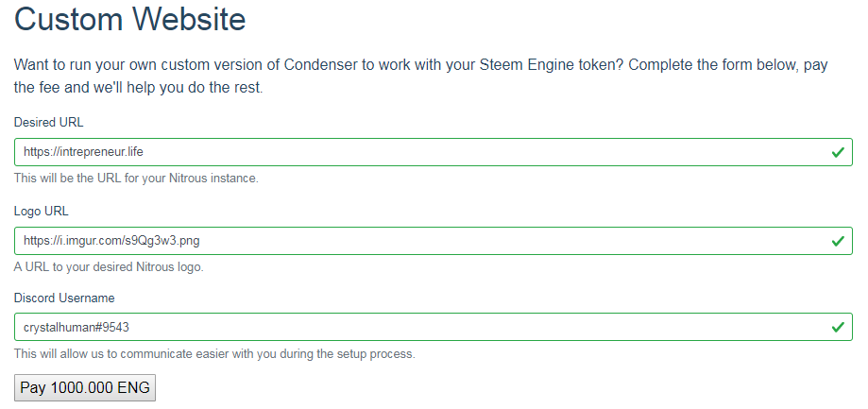Click the hint about communicating during setup
868x409 pixels.
coord(214,354)
